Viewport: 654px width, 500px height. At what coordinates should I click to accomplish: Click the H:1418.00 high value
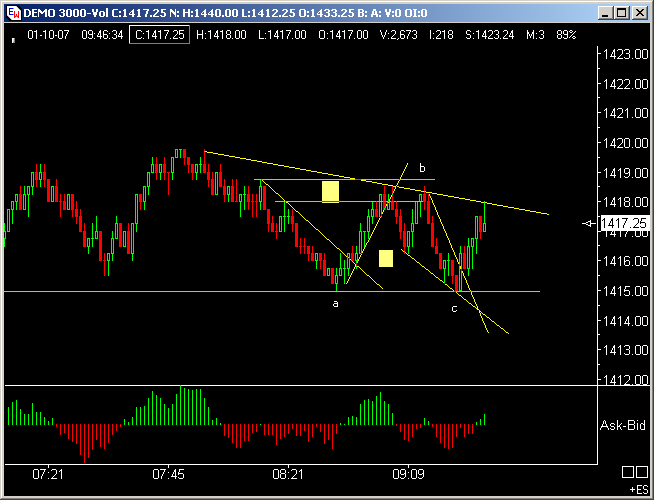pyautogui.click(x=221, y=35)
